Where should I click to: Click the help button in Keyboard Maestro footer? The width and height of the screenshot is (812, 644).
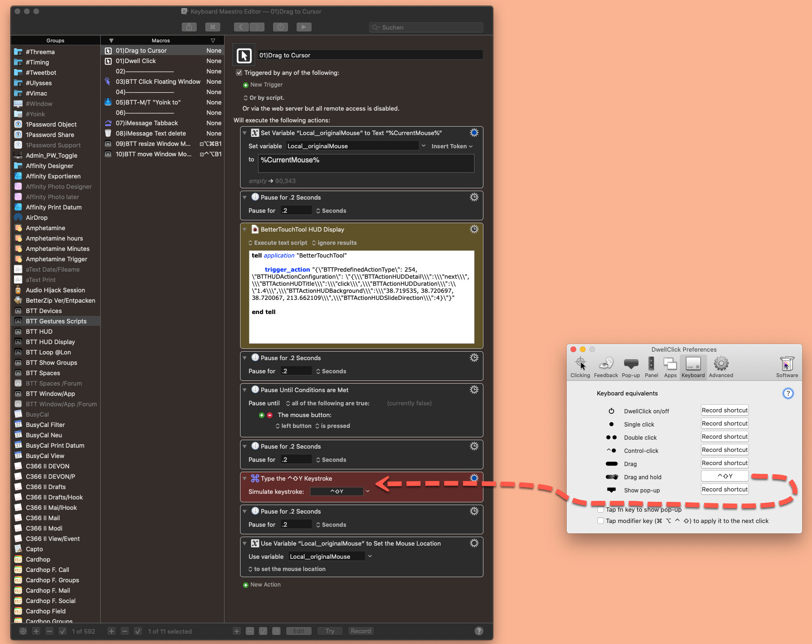479,631
